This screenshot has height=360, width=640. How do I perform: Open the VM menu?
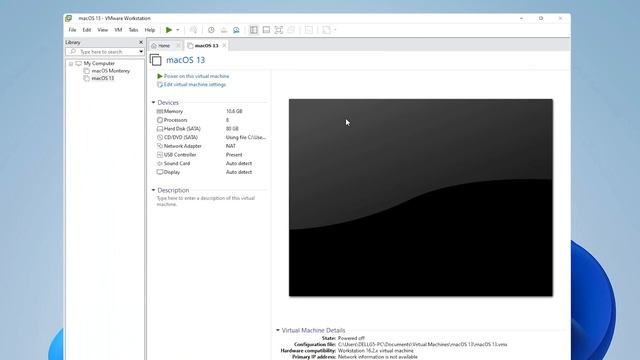point(118,30)
